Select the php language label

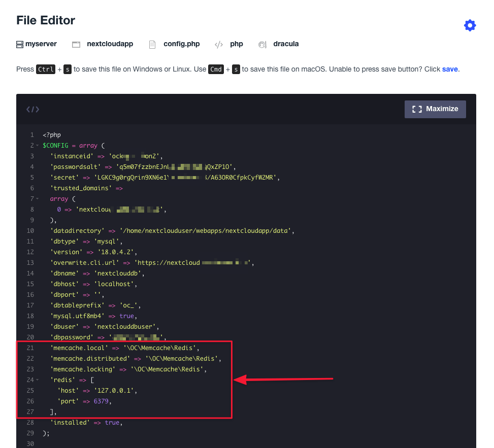[x=237, y=44]
